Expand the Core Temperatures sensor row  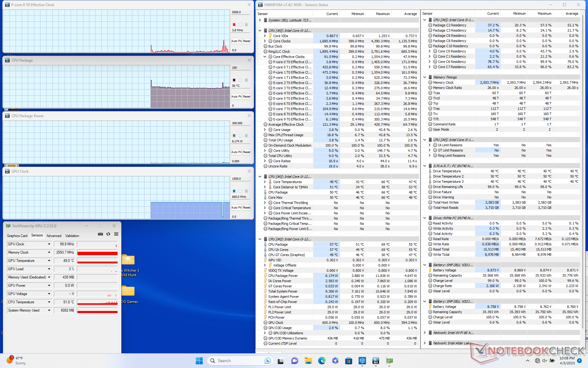(265, 182)
